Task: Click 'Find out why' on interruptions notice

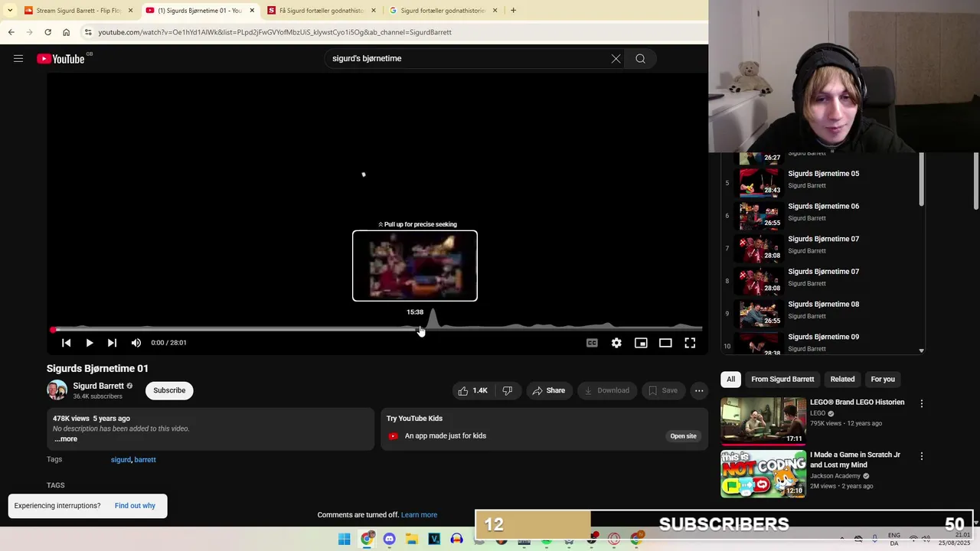Action: (x=135, y=506)
